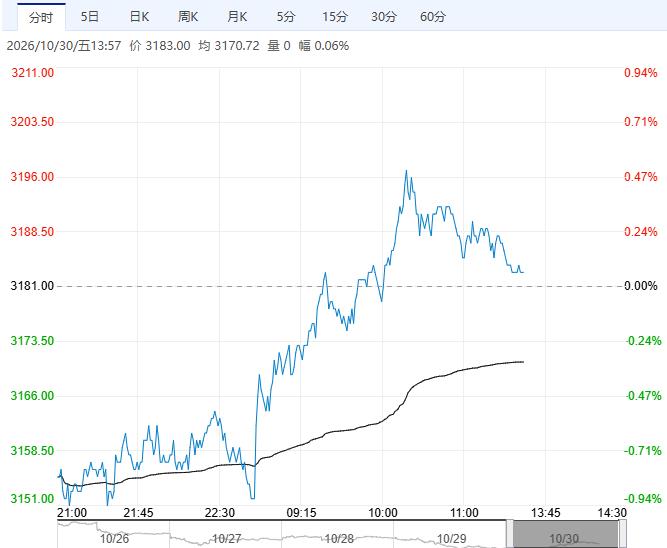Viewport: 667px width, 548px height.
Task: Switch to the 30分 interval tab
Action: pos(384,17)
